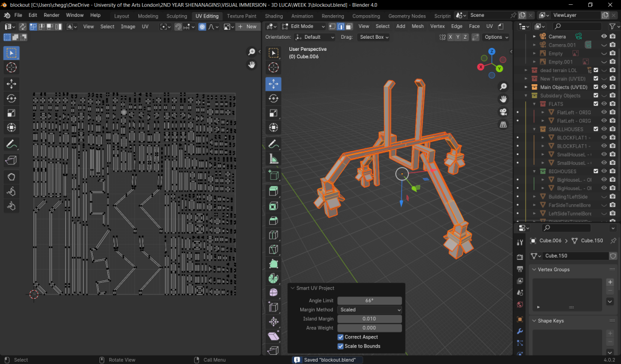Open the Mesh menu in 3D viewport header
Viewport: 621px width, 364px height.
click(x=417, y=27)
